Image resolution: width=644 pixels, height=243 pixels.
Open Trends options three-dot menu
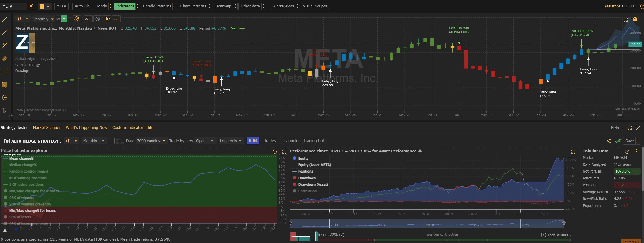(x=111, y=6)
